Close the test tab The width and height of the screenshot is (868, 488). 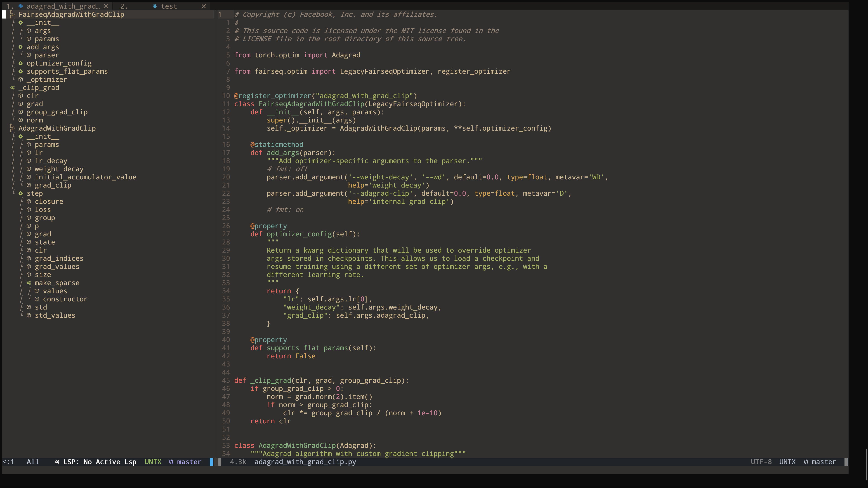coord(203,6)
